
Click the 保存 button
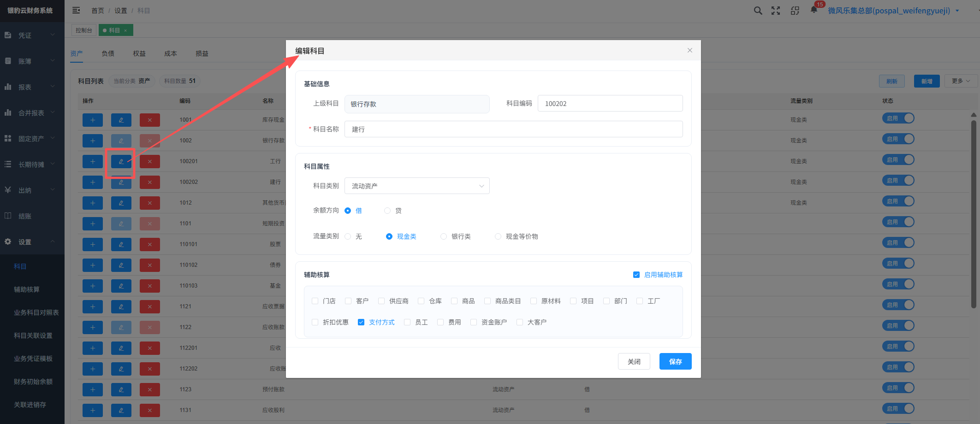tap(676, 361)
